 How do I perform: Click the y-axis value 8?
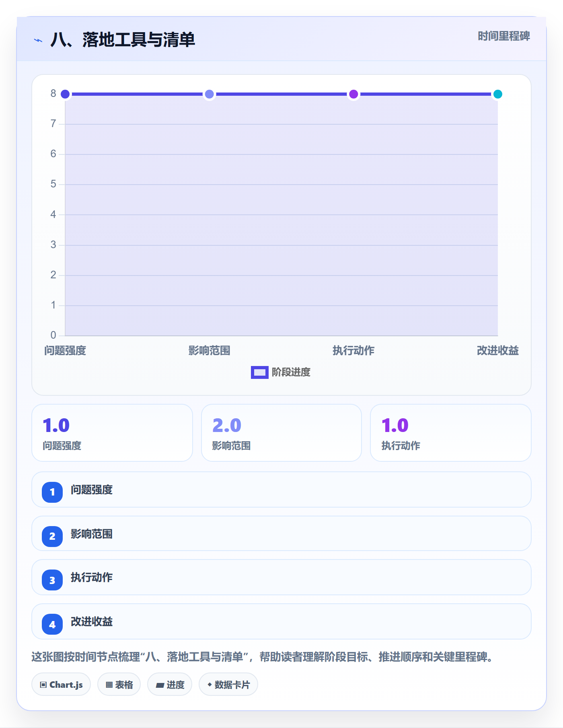tap(53, 94)
